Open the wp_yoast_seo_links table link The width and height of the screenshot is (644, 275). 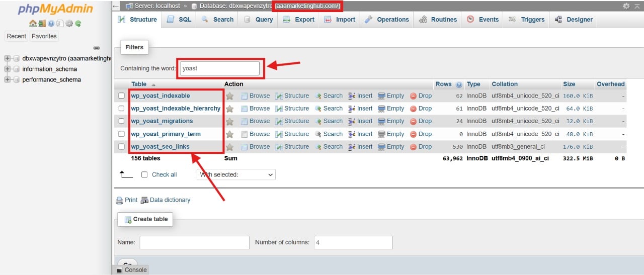(x=160, y=147)
